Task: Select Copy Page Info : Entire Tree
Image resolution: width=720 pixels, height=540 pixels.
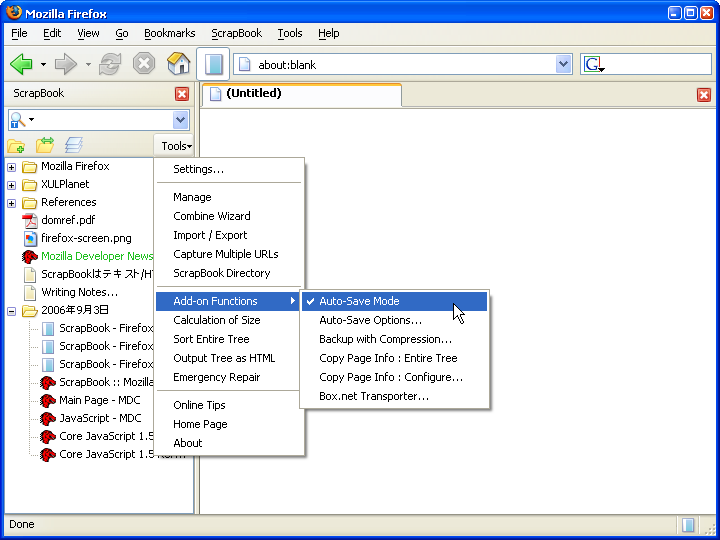Action: point(394,358)
